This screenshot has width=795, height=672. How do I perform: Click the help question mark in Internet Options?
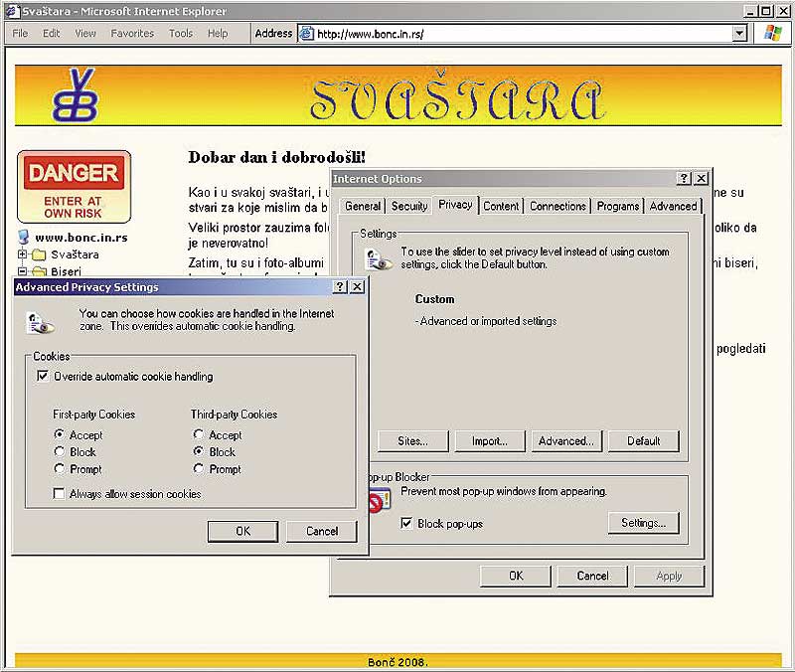[x=684, y=178]
